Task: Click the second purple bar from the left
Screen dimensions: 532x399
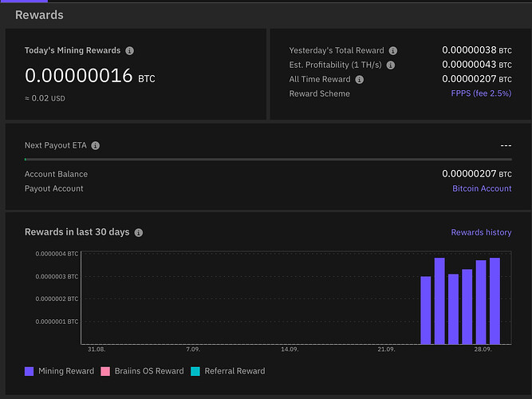Action: click(x=439, y=301)
